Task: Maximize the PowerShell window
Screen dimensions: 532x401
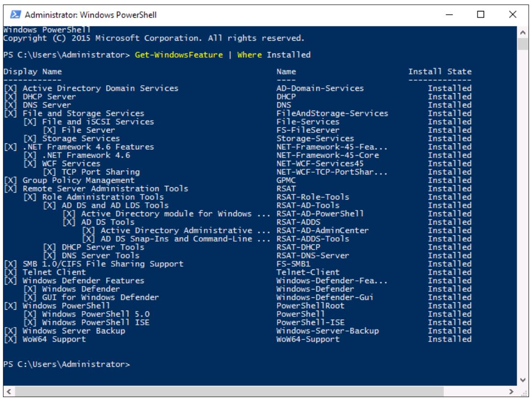Action: pyautogui.click(x=480, y=15)
